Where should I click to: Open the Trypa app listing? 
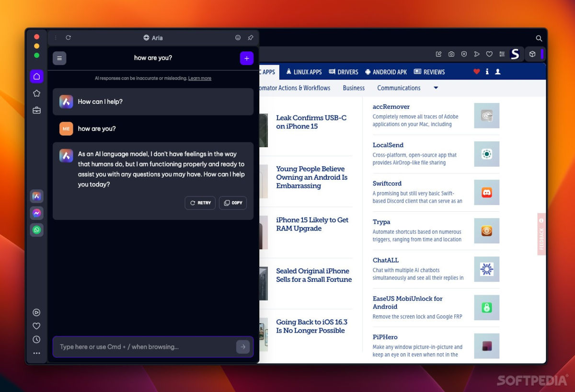point(381,222)
